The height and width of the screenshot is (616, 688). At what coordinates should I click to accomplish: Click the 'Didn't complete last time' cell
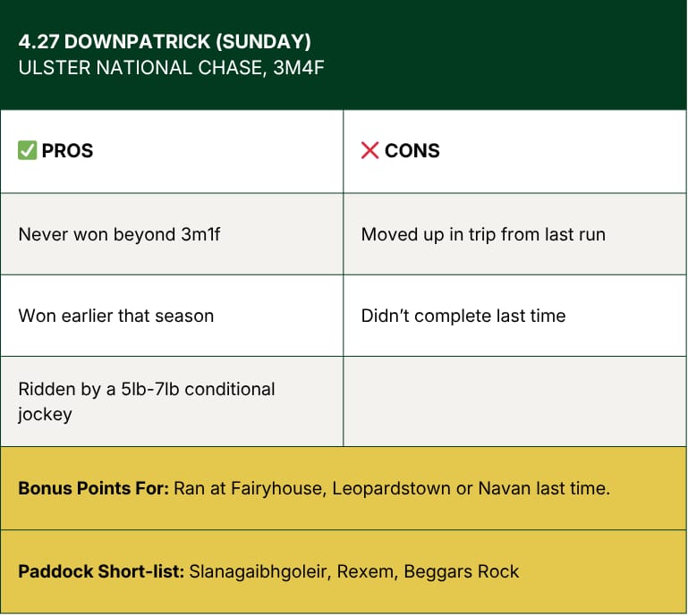click(514, 316)
